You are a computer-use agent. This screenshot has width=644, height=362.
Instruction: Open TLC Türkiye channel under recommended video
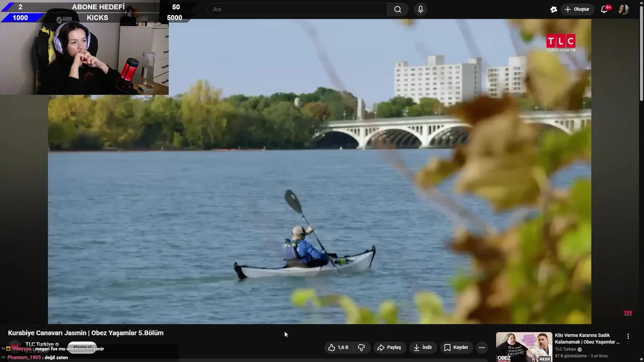568,349
